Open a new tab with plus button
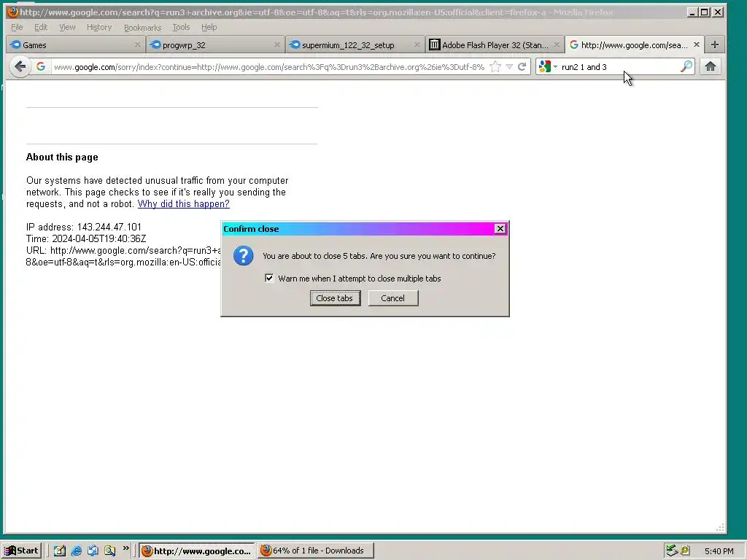 715,44
